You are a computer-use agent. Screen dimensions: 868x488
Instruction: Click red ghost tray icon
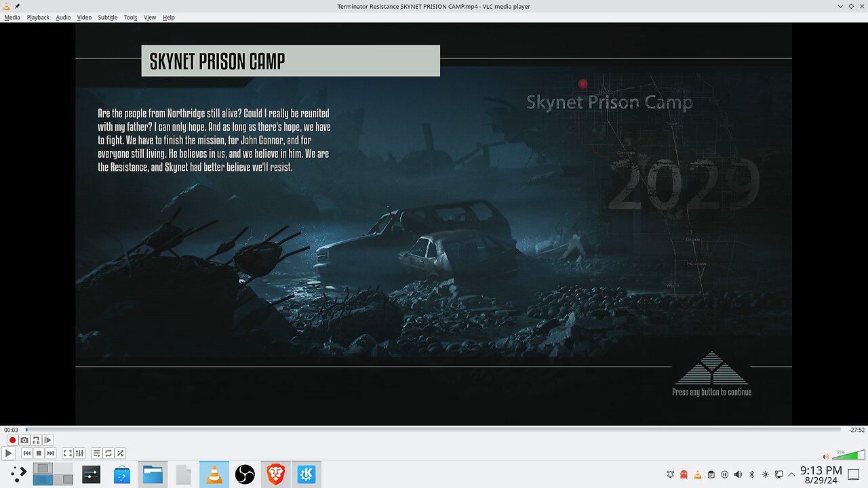pos(684,474)
